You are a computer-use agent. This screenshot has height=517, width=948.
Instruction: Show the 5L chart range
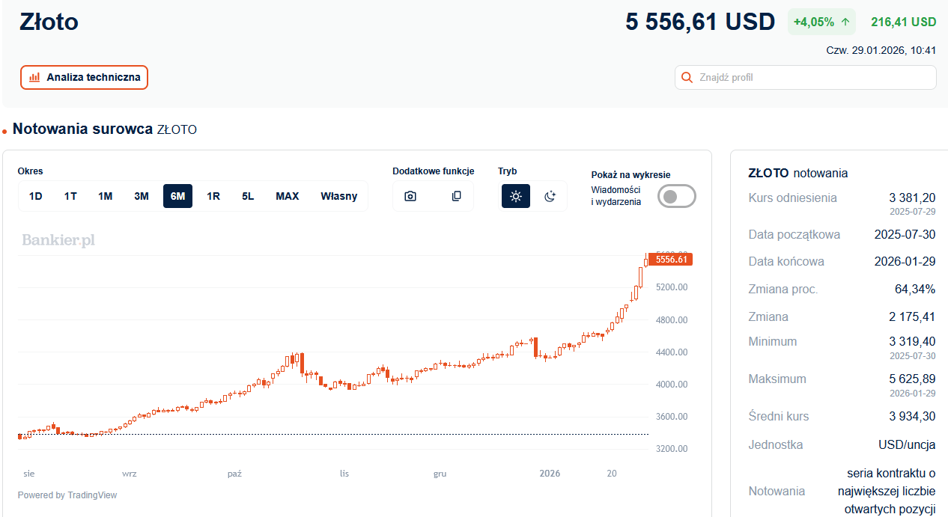point(248,197)
